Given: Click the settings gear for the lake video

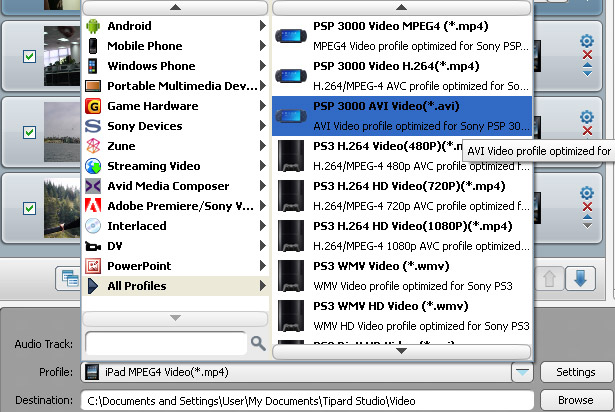Looking at the screenshot, I should click(587, 117).
